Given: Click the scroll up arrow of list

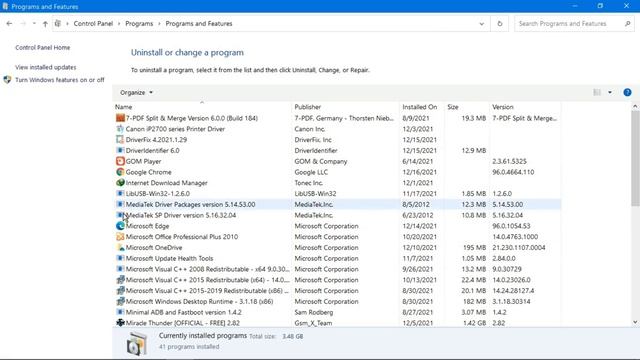Looking at the screenshot, I should (x=635, y=106).
